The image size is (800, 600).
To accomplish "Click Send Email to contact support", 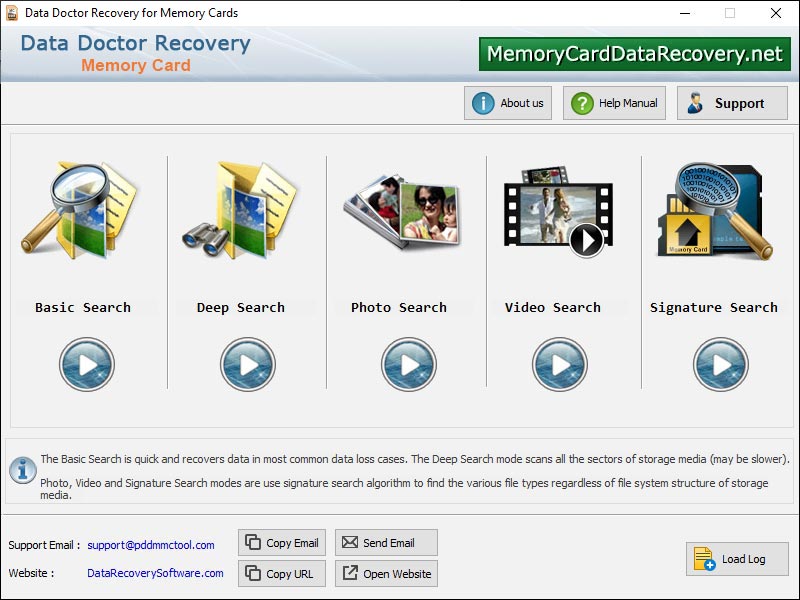I will click(x=386, y=543).
